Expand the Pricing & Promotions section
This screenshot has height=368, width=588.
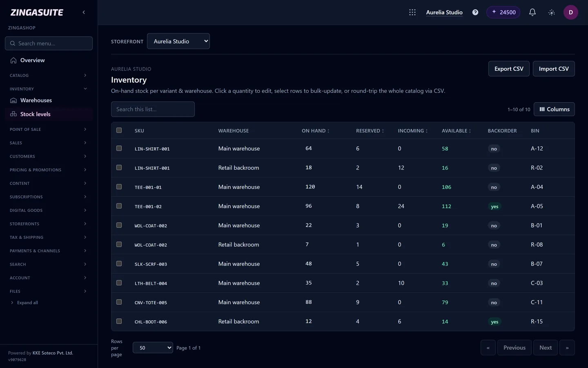click(x=49, y=170)
